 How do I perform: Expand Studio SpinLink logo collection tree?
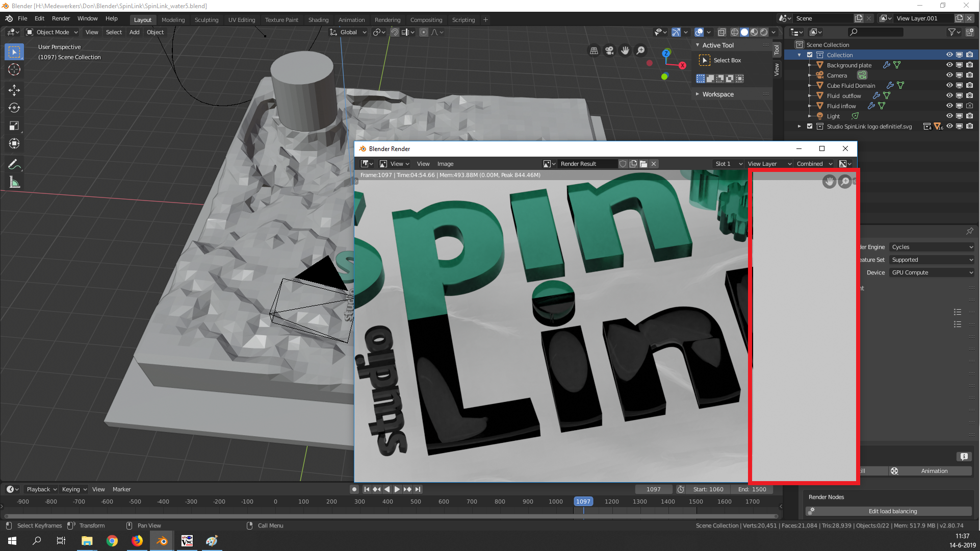(x=799, y=126)
